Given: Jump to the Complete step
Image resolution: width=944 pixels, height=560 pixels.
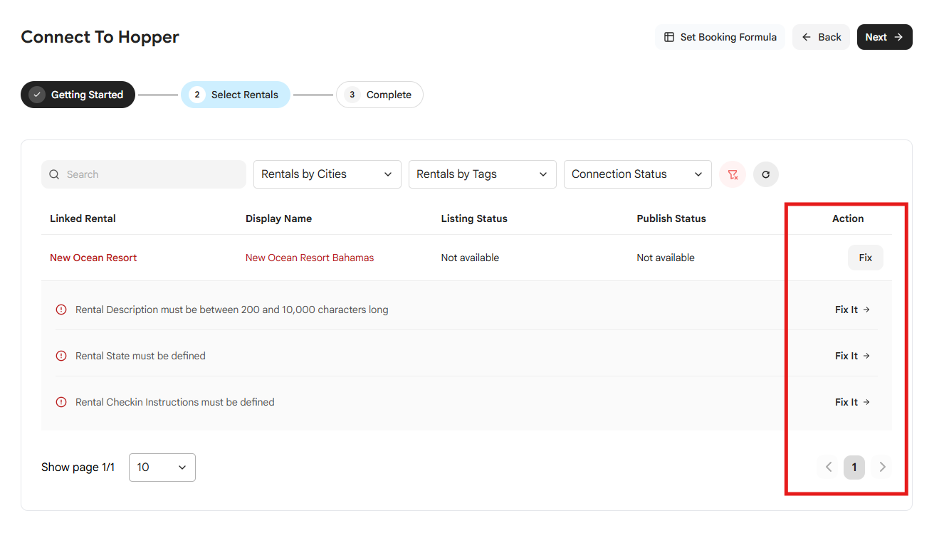Looking at the screenshot, I should 379,95.
